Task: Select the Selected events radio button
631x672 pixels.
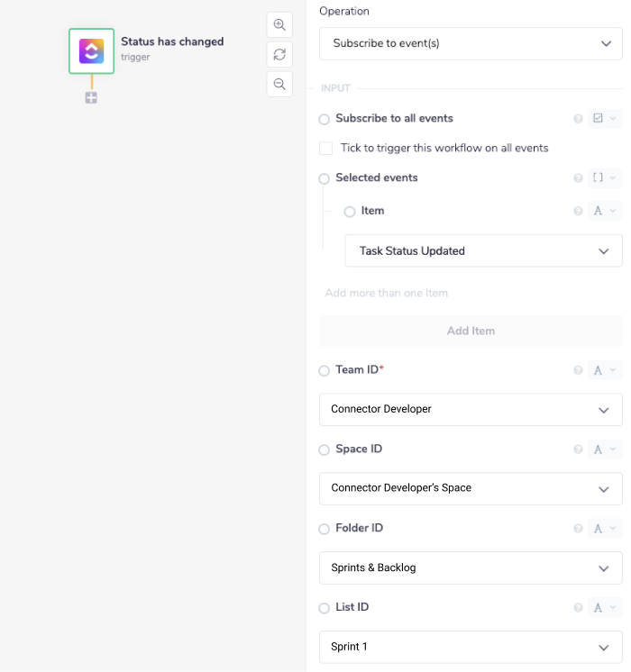Action: point(325,178)
